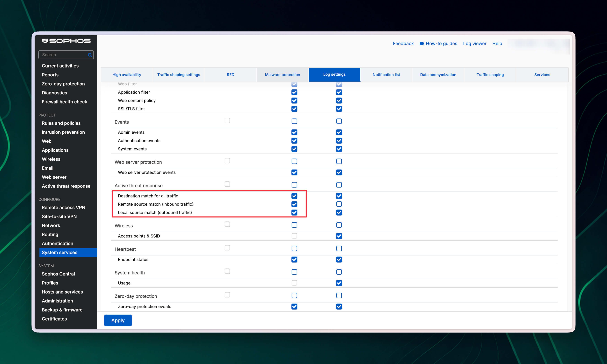607x364 pixels.
Task: Select the Log settings tab
Action: [x=334, y=74]
